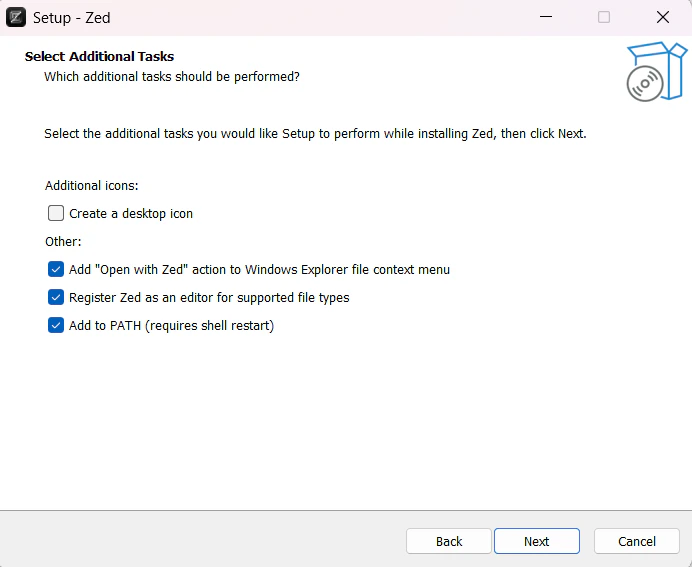Uncheck Add to PATH option
Screen dimensions: 692x567
56,325
